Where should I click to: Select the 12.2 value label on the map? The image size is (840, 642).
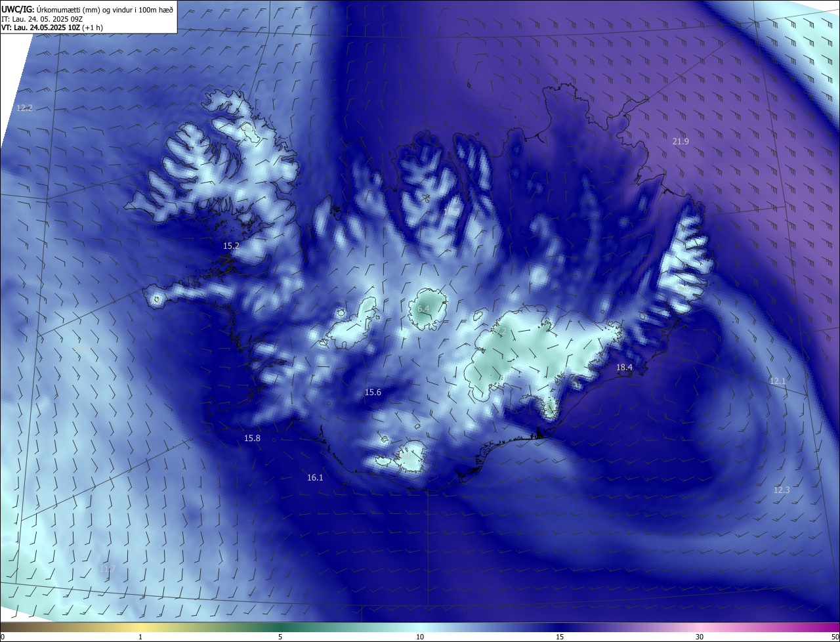point(24,108)
